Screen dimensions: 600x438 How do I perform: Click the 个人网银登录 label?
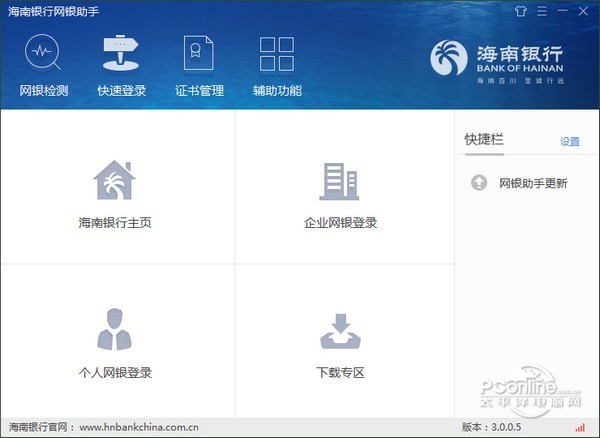[115, 372]
